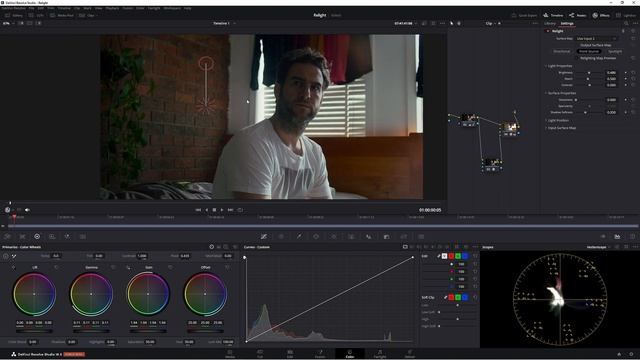Open the Power Windows palette
The image size is (640, 360).
316,236
